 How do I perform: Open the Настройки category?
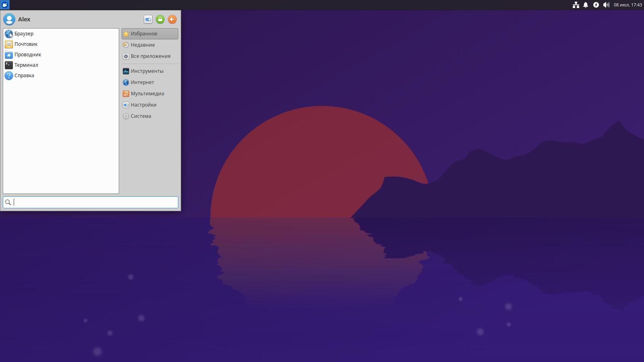pos(150,105)
